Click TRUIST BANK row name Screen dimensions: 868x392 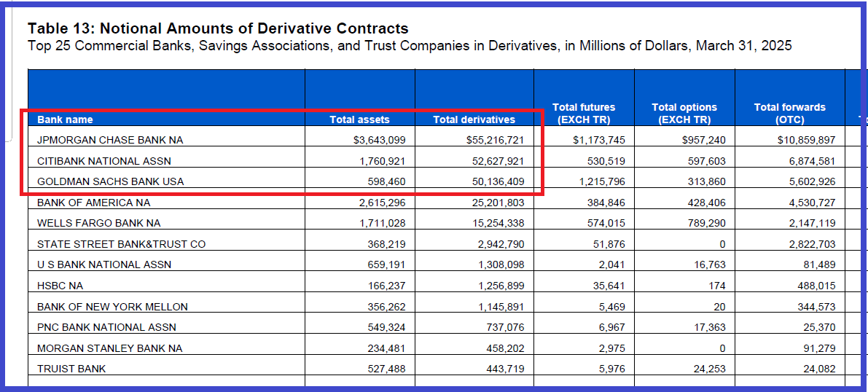[x=71, y=369]
